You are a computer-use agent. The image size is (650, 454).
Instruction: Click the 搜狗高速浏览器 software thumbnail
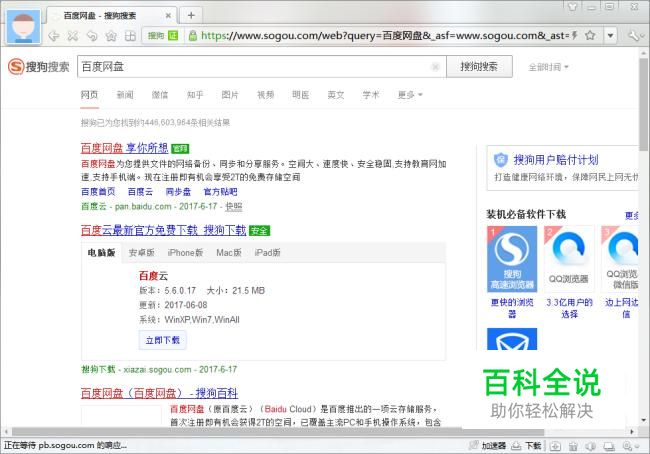512,259
